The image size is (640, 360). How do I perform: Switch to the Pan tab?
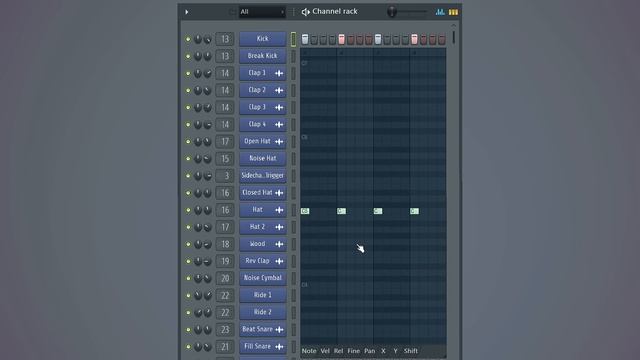pyautogui.click(x=369, y=351)
